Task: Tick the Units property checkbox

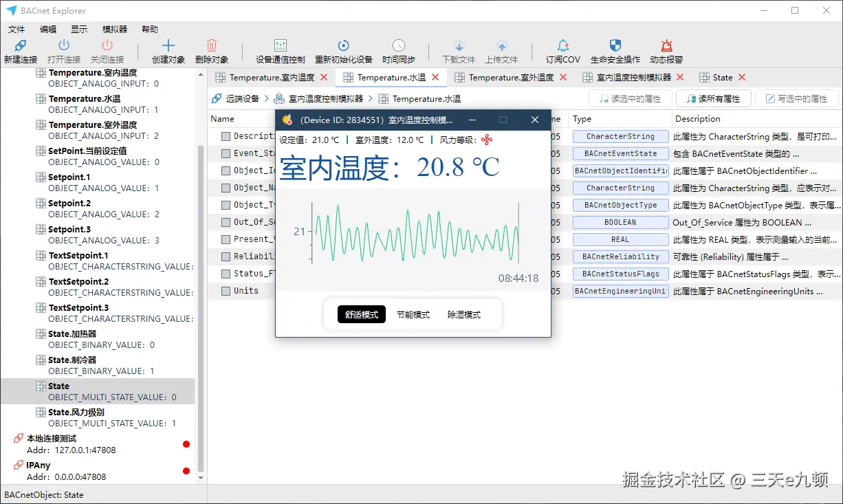Action: [x=226, y=291]
